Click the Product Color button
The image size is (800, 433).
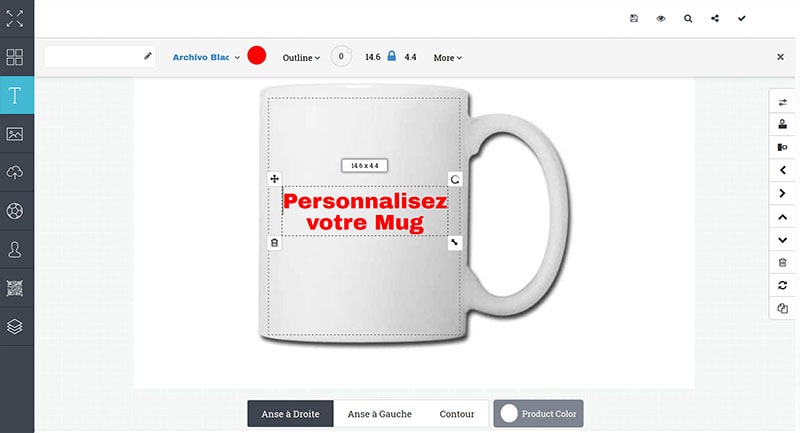click(538, 414)
